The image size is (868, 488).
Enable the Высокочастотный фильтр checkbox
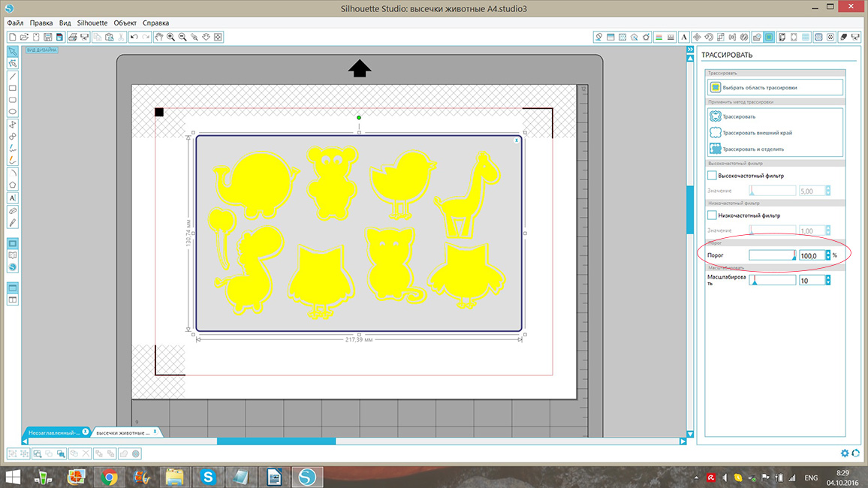pos(713,176)
